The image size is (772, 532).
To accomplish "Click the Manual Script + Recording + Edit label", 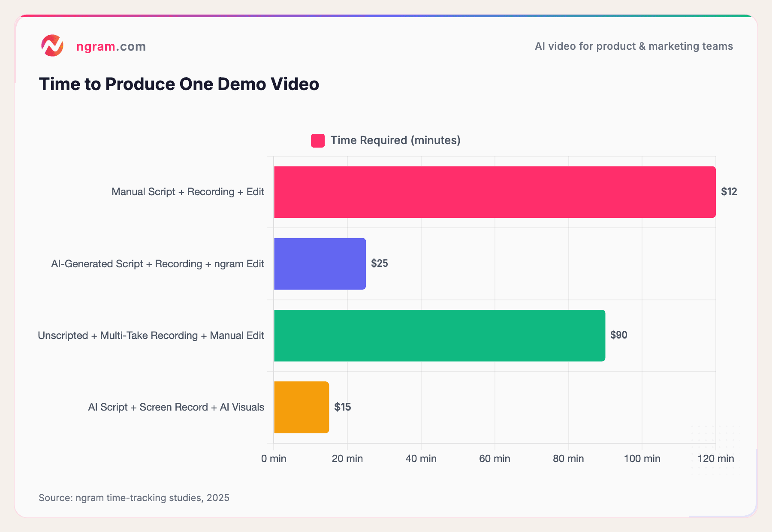I will (x=188, y=192).
